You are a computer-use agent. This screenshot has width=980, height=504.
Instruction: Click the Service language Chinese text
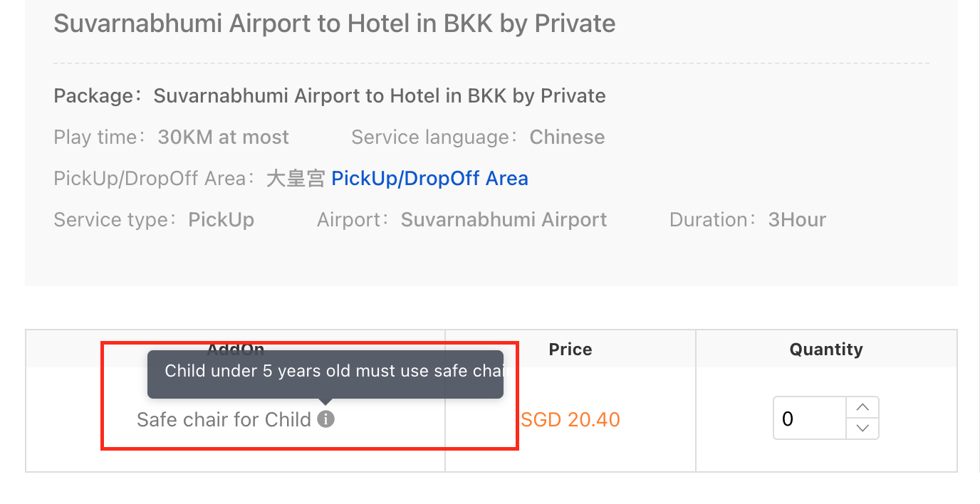[x=478, y=137]
